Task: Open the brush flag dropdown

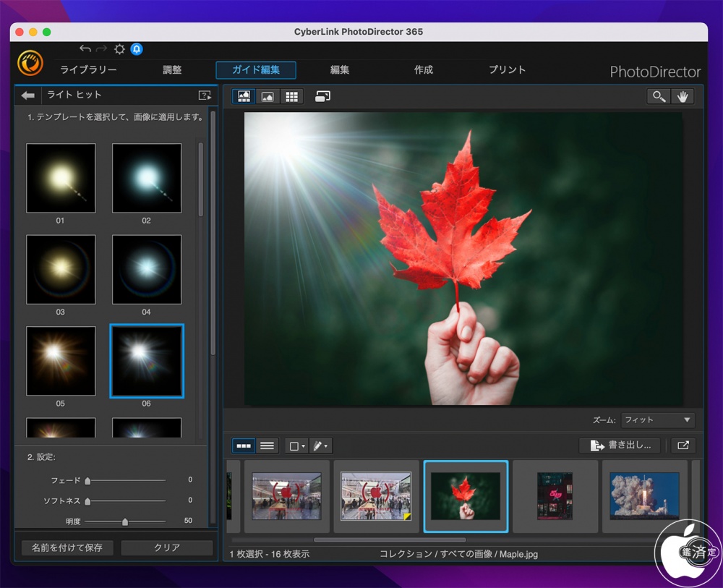Action: point(320,446)
